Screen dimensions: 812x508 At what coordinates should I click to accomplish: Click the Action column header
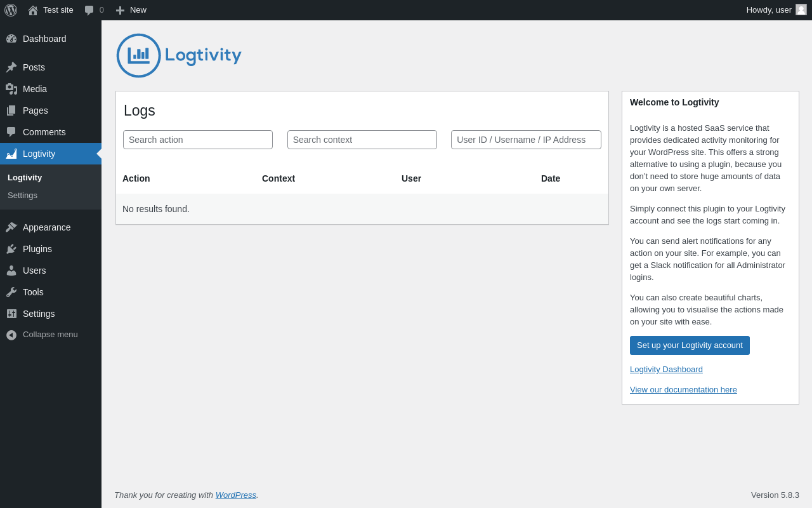pyautogui.click(x=136, y=178)
